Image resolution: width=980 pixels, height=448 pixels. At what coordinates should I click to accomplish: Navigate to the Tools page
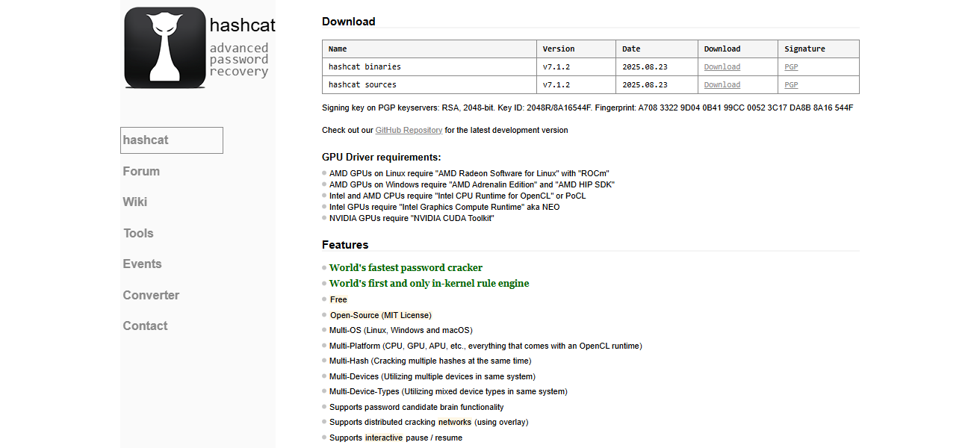point(138,234)
